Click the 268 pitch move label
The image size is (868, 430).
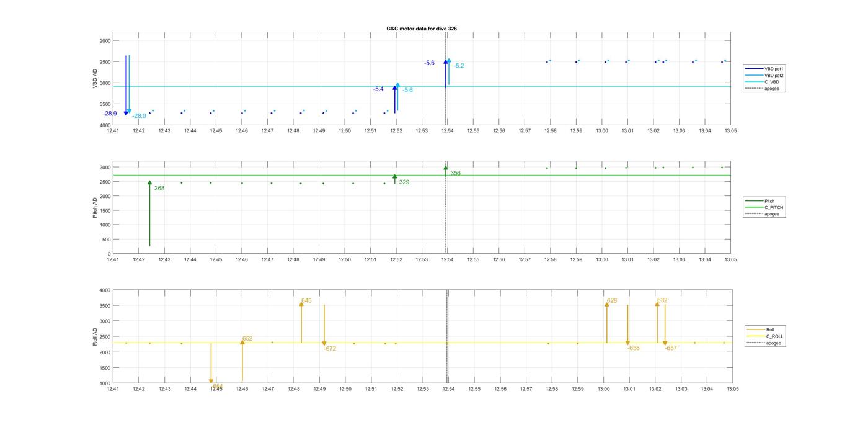(x=159, y=188)
